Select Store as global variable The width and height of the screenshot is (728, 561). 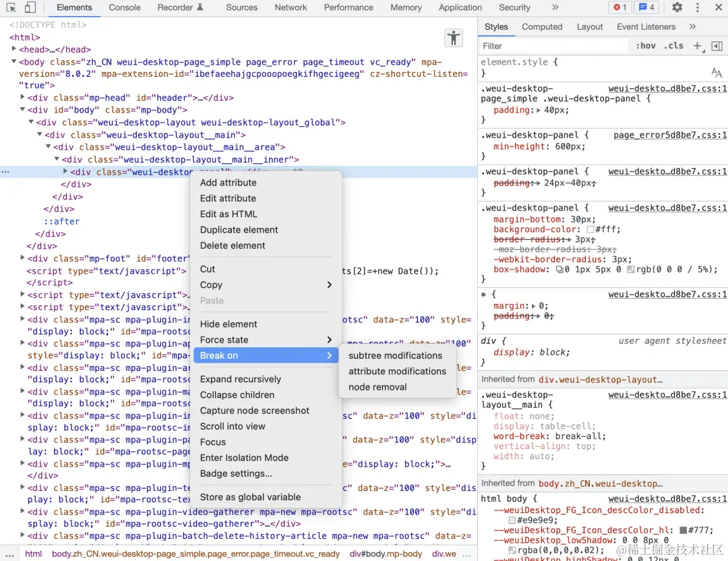pos(266,497)
